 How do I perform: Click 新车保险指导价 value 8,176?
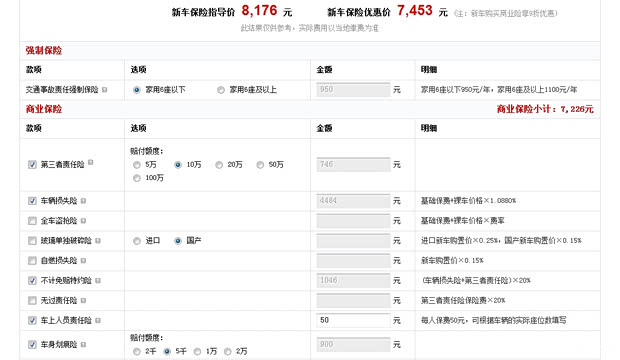(x=259, y=11)
